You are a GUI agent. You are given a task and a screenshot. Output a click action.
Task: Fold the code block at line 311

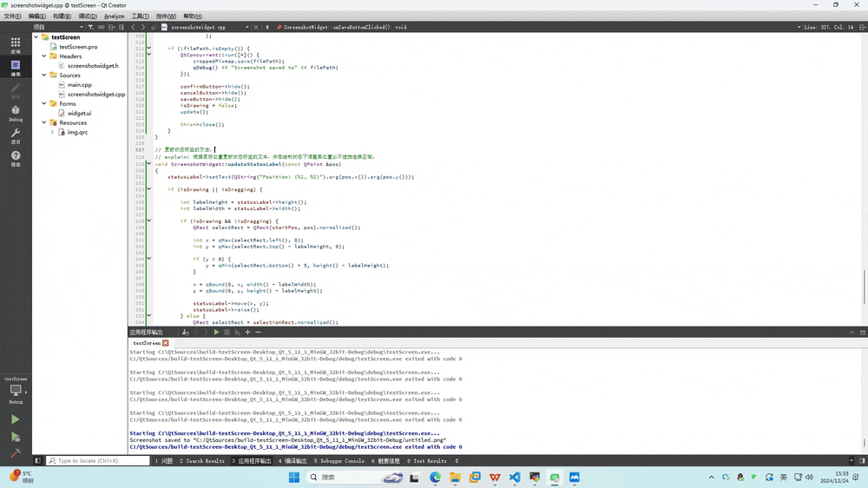click(x=149, y=48)
